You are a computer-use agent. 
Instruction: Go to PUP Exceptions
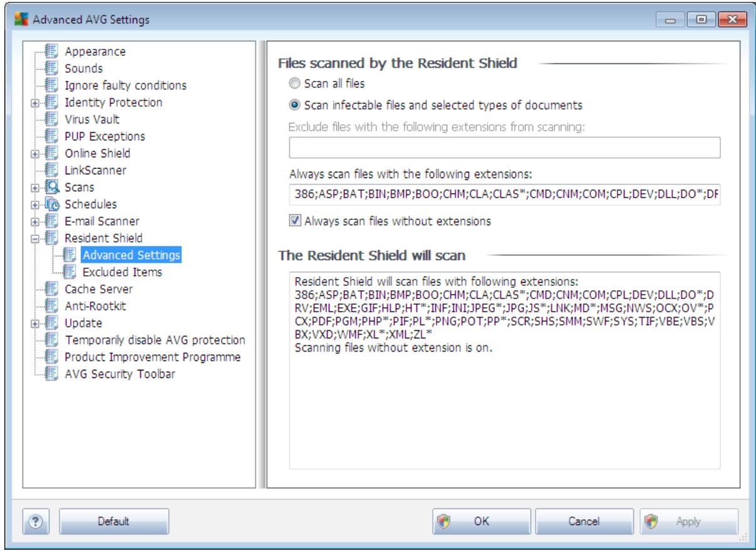click(x=105, y=136)
